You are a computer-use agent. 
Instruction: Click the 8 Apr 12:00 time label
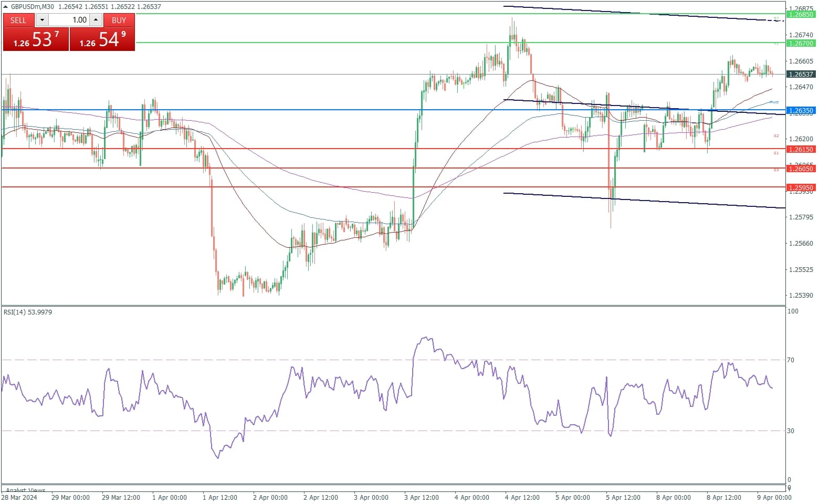coord(724,498)
